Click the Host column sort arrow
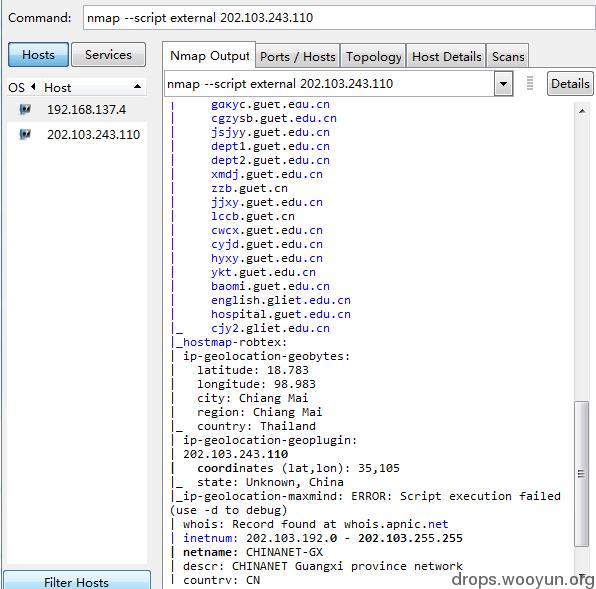The height and width of the screenshot is (589, 596). click(x=138, y=87)
